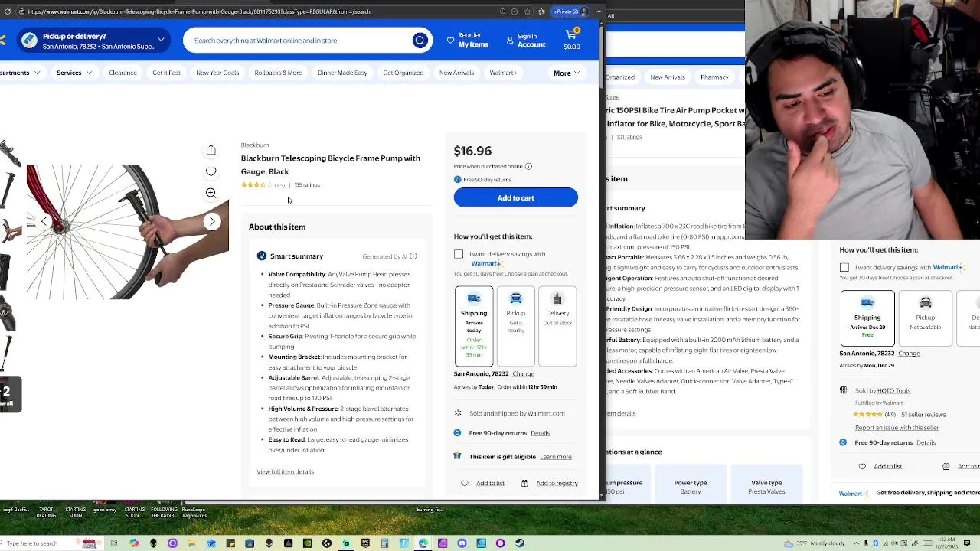Open File Explorer from the taskbar

tap(191, 543)
